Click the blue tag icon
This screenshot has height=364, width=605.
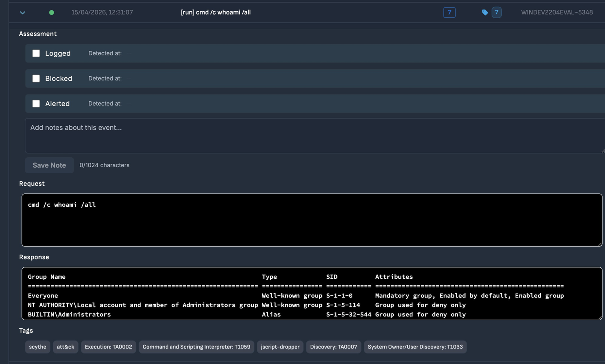click(485, 13)
